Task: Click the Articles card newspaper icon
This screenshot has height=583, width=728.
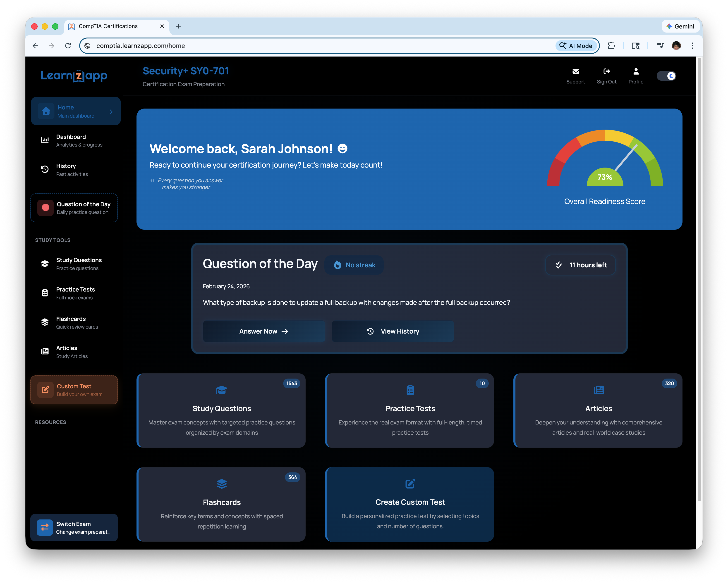Action: click(598, 390)
